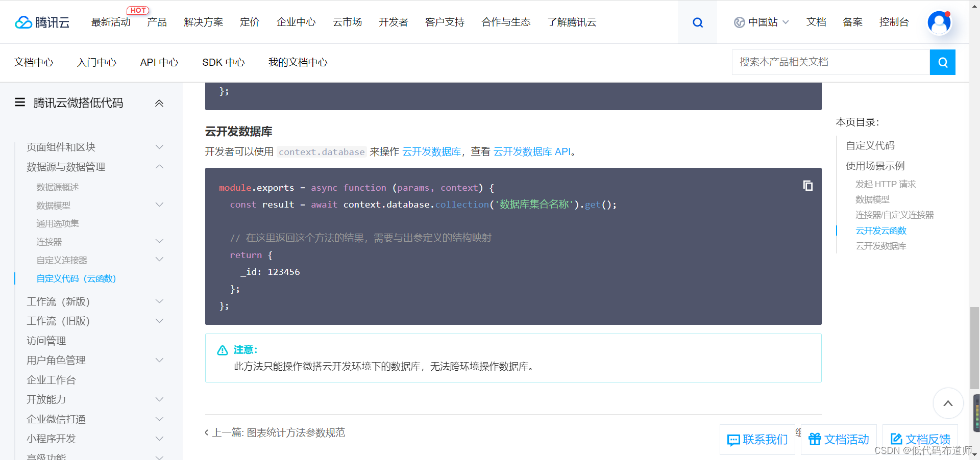Click the page vertical scrollbar thumb
The image size is (980, 460).
point(974,348)
